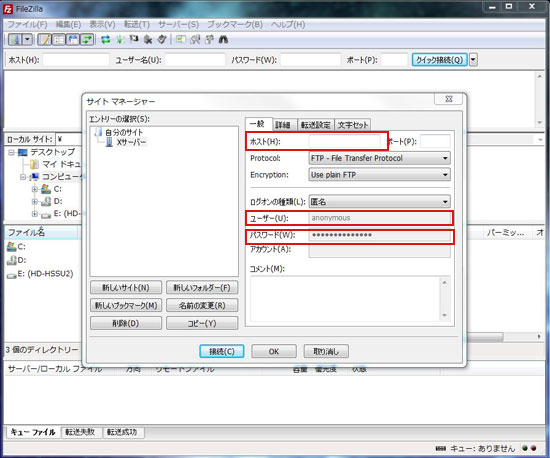Toggle local directory tree view icon
550x458 pixels.
[x=59, y=40]
